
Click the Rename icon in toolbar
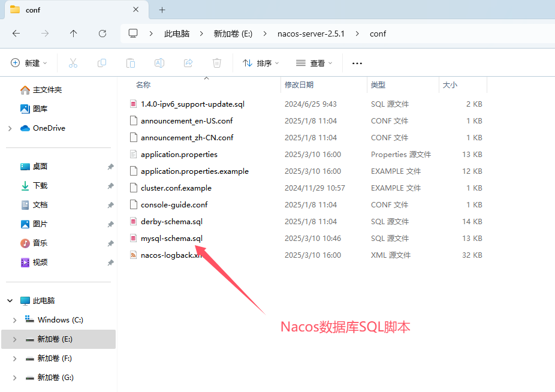click(159, 63)
